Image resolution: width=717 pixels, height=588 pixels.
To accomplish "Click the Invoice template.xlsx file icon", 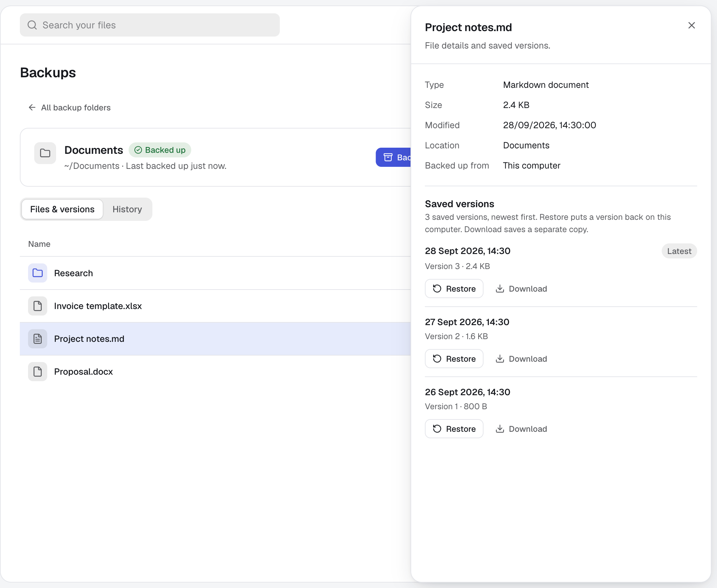I will (38, 306).
